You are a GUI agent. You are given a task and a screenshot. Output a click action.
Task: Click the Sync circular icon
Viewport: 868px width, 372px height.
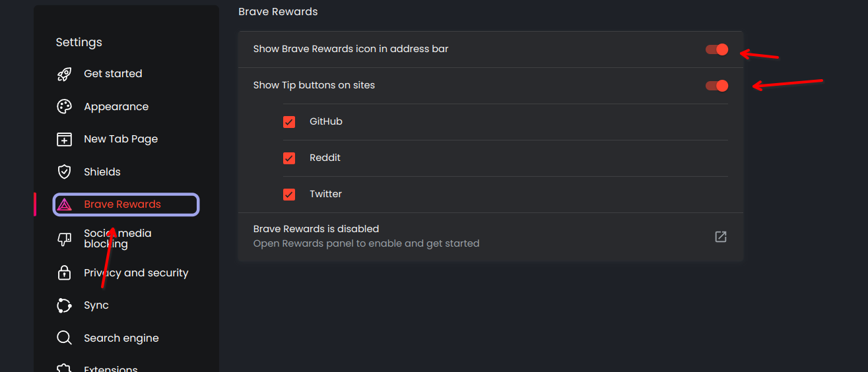point(64,305)
